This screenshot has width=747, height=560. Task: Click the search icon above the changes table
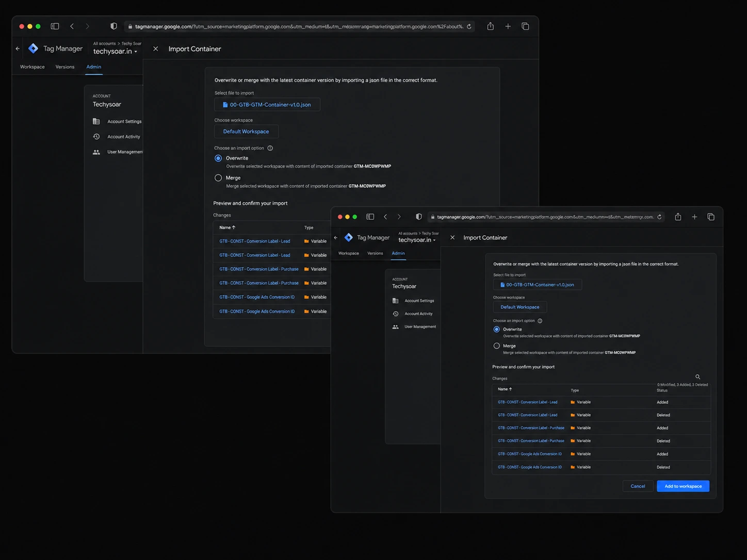(697, 377)
